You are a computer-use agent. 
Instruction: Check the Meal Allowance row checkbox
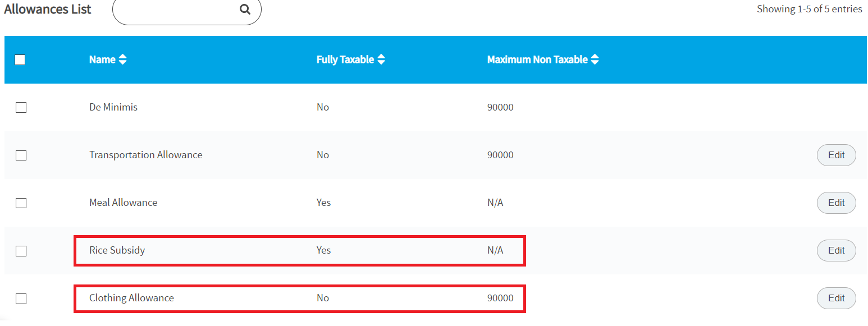click(21, 203)
